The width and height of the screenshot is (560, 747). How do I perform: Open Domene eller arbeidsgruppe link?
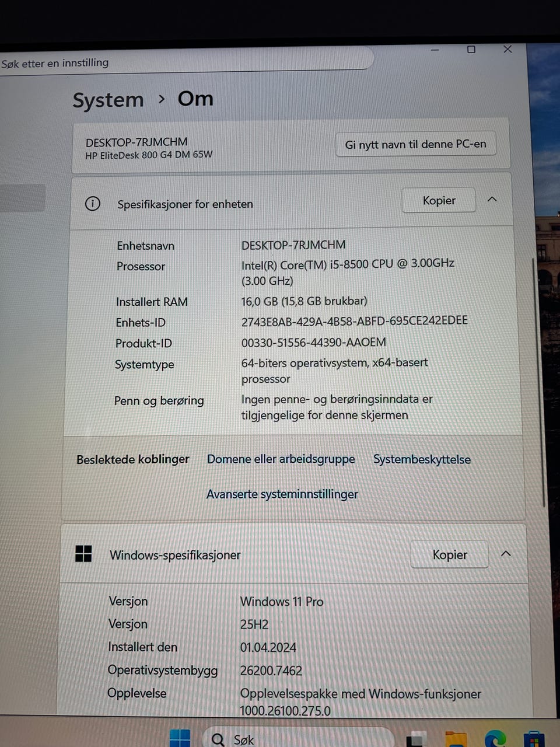[281, 459]
